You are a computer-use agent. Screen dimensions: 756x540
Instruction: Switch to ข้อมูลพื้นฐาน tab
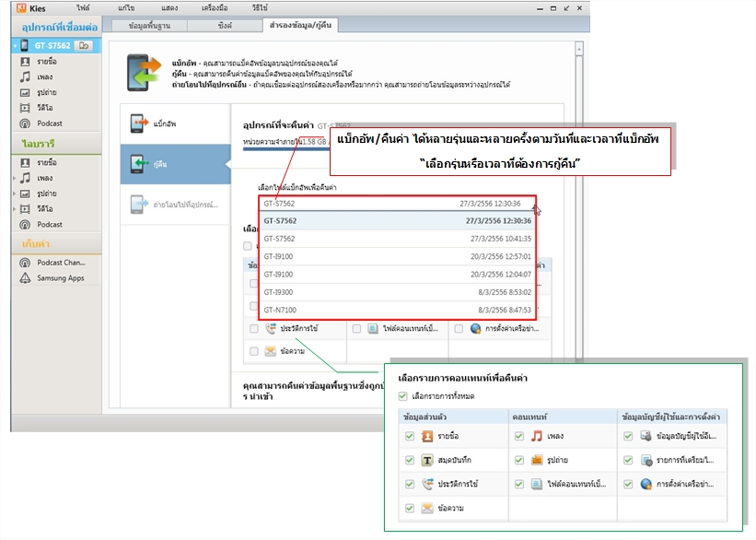point(149,26)
